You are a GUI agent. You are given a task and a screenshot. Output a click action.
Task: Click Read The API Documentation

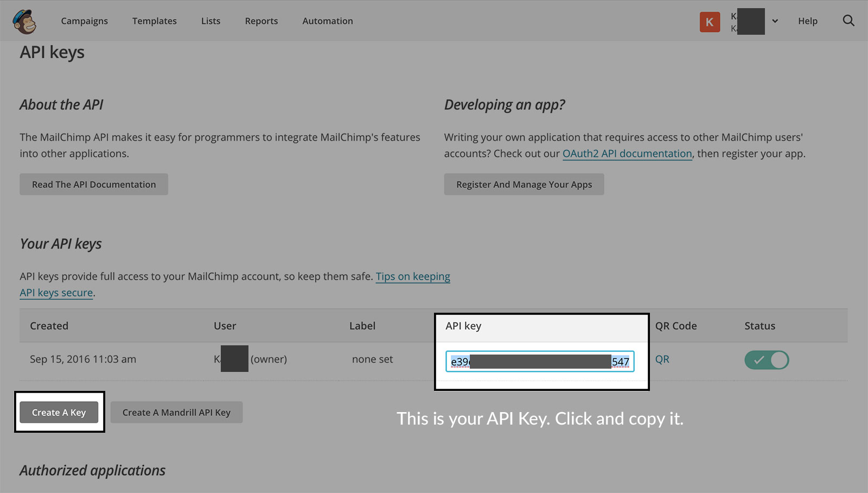coord(93,184)
